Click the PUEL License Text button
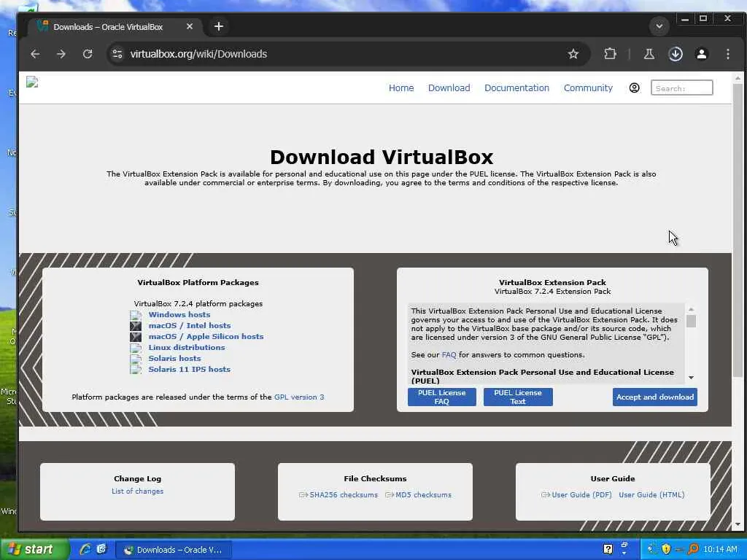 tap(518, 397)
